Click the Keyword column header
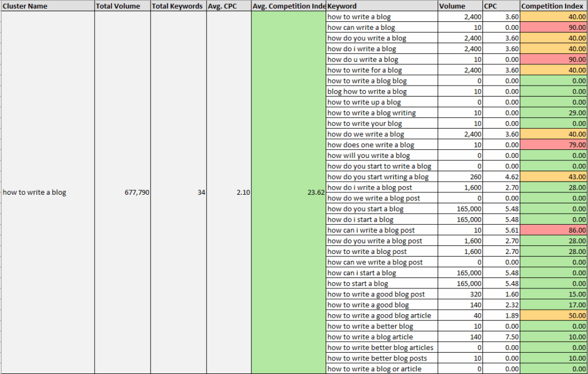Screen dimensions: 588x374 pyautogui.click(x=341, y=6)
